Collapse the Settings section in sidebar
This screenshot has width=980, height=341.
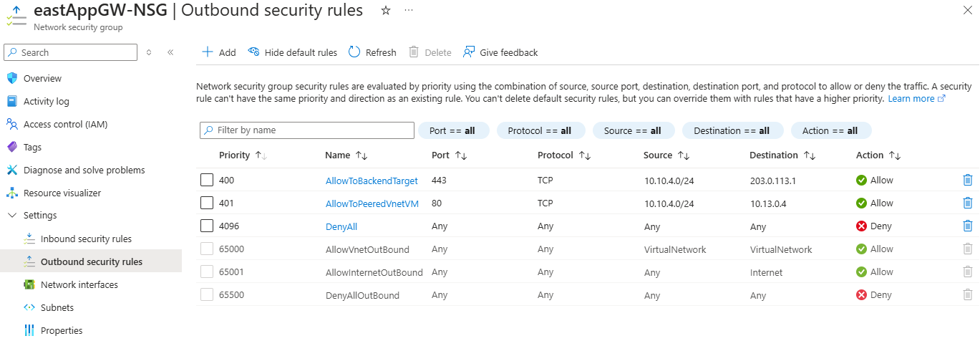(11, 216)
